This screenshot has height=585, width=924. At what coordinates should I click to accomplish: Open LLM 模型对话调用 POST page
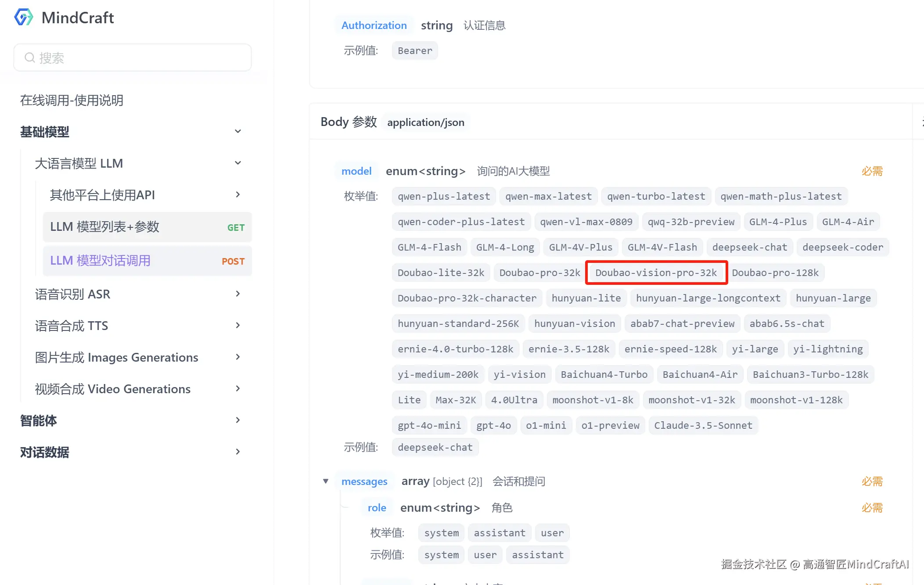pos(147,261)
